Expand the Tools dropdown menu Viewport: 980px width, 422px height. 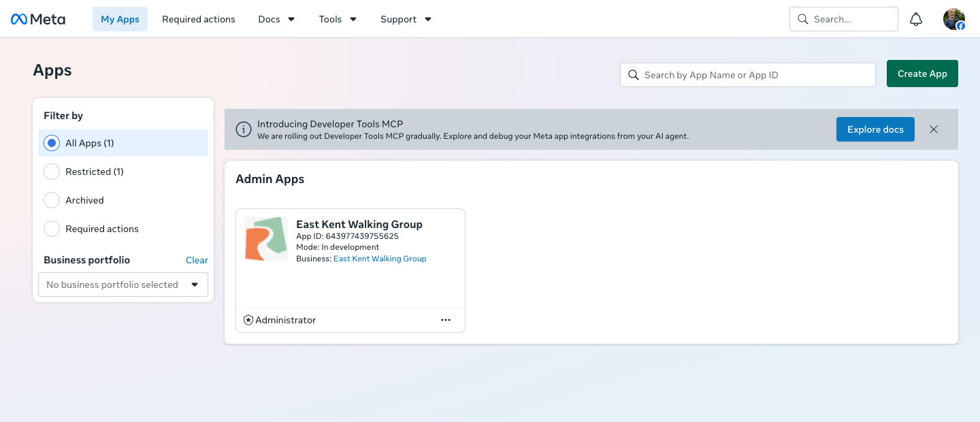(338, 19)
